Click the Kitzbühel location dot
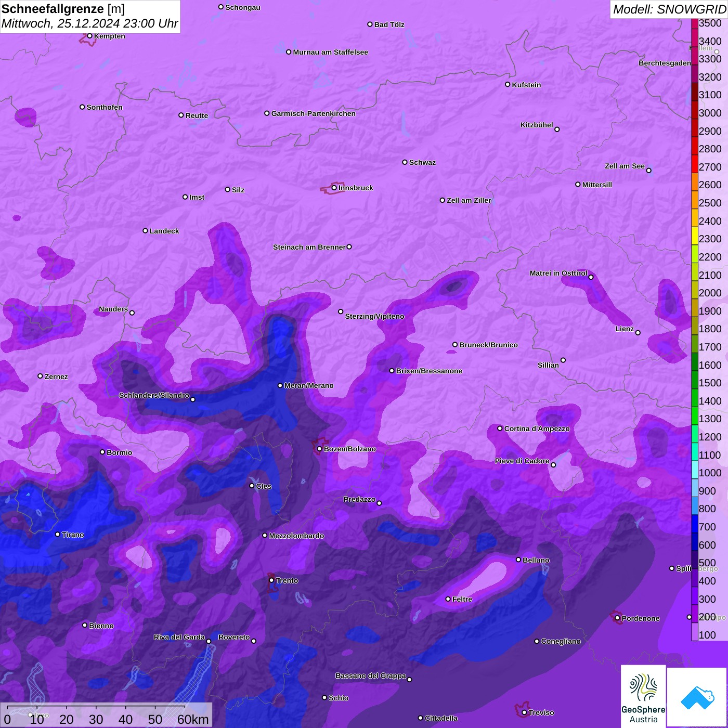This screenshot has height=728, width=728. [x=557, y=129]
